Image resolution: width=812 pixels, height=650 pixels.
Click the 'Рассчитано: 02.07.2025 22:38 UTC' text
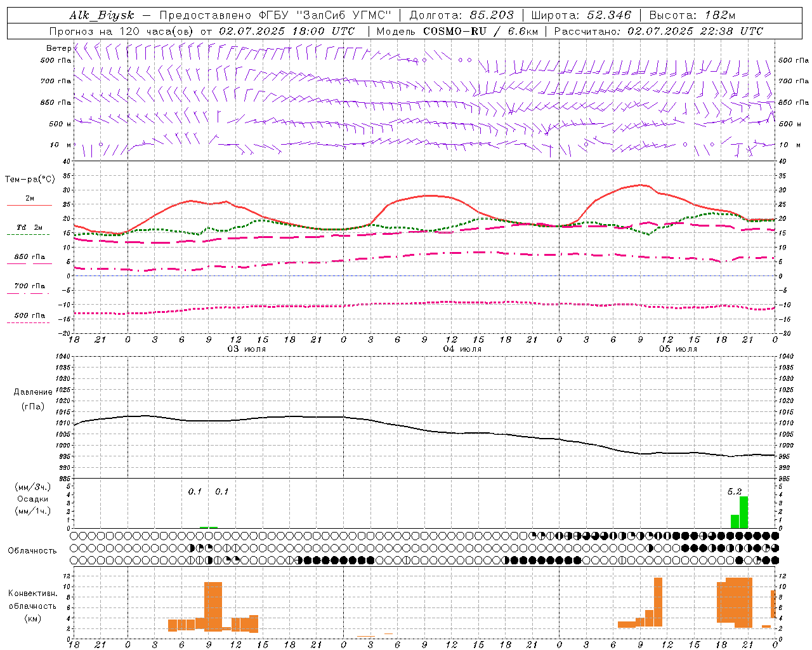pos(658,31)
